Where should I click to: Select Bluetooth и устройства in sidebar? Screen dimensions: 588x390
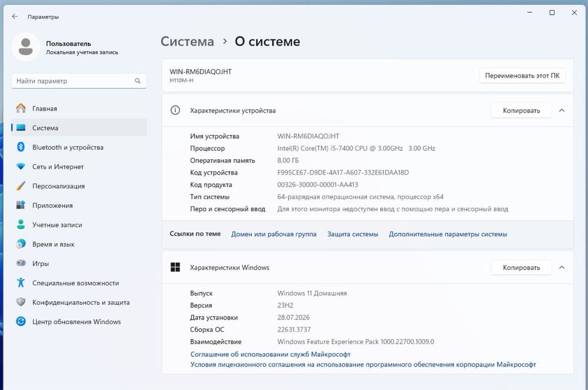(79, 147)
